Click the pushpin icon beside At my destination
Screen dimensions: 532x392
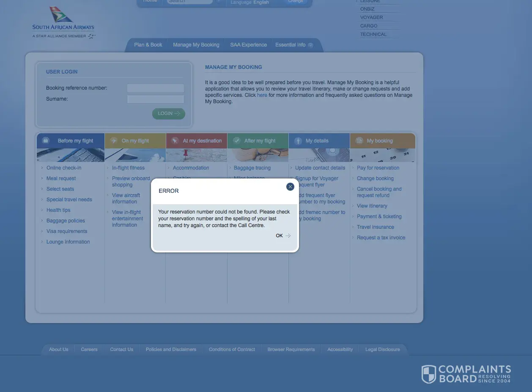pyautogui.click(x=175, y=141)
